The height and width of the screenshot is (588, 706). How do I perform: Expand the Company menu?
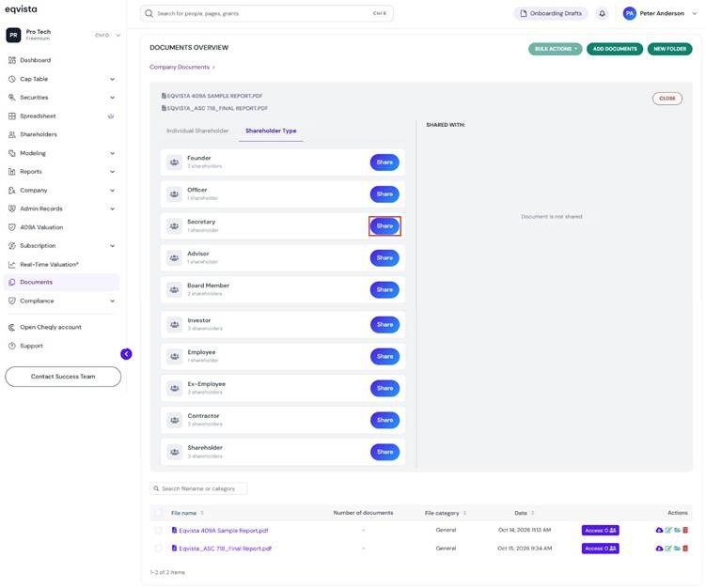[x=112, y=191]
